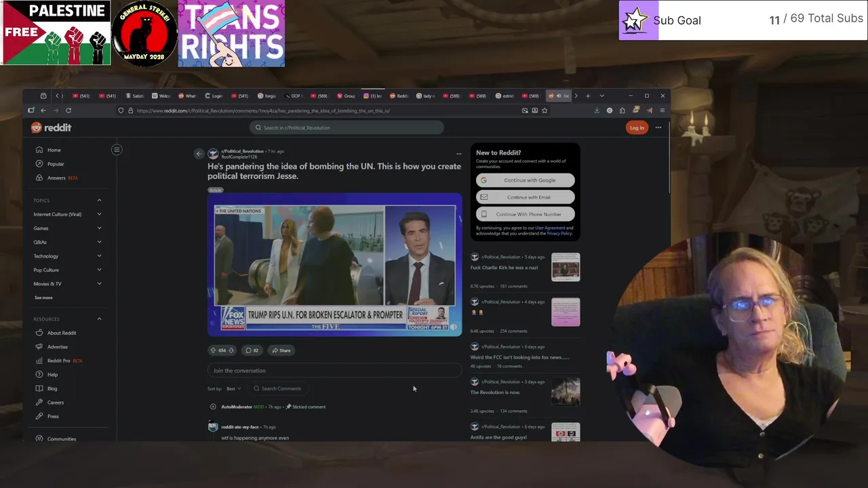Viewport: 868px width, 488px height.
Task: Open the extensions puzzle-piece icon
Action: tap(623, 110)
